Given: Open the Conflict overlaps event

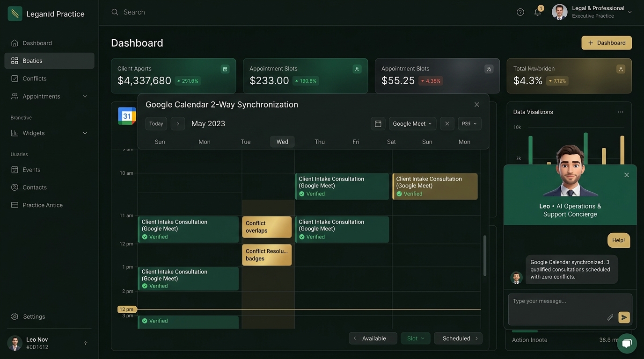Looking at the screenshot, I should point(267,227).
